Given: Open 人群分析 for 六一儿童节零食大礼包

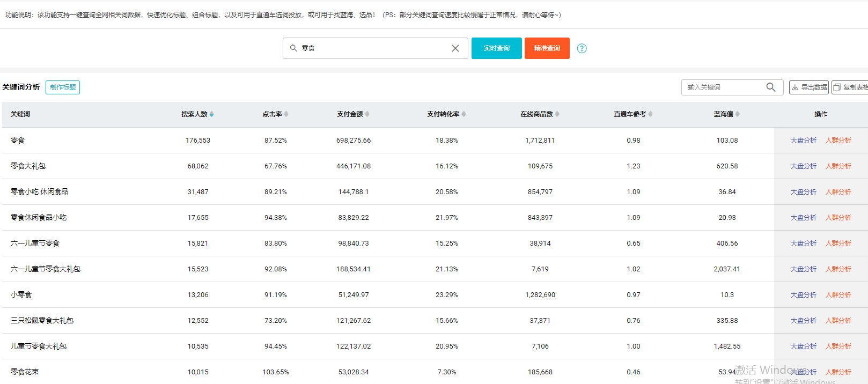Looking at the screenshot, I should tap(838, 269).
